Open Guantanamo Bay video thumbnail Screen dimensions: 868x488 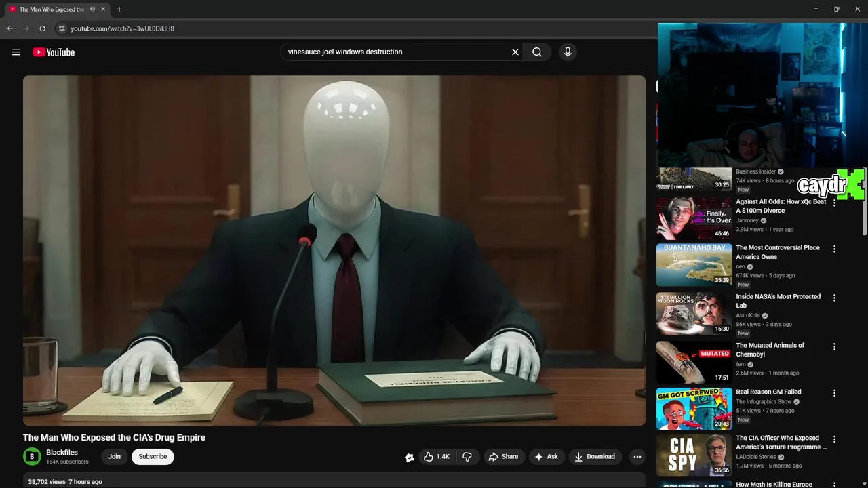pyautogui.click(x=694, y=264)
